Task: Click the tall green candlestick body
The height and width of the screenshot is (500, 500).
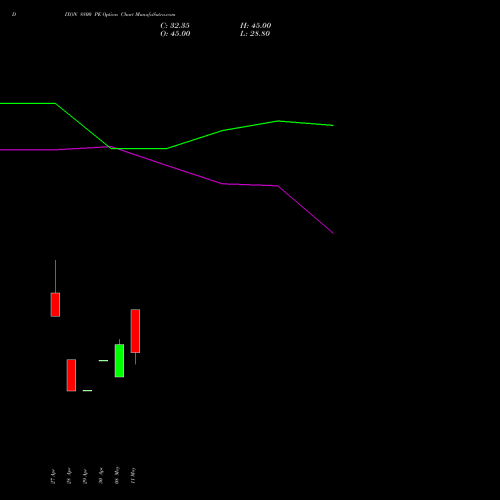Action: pos(119,360)
